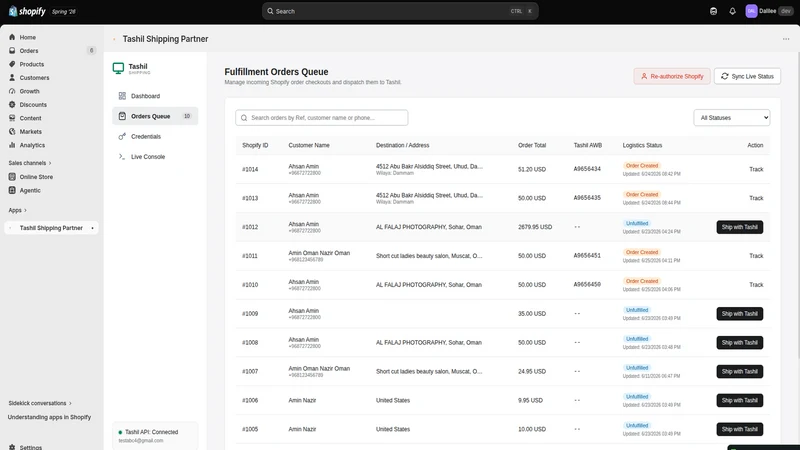Open the All Statuses dropdown
Screen dimensions: 800x450
tap(732, 118)
